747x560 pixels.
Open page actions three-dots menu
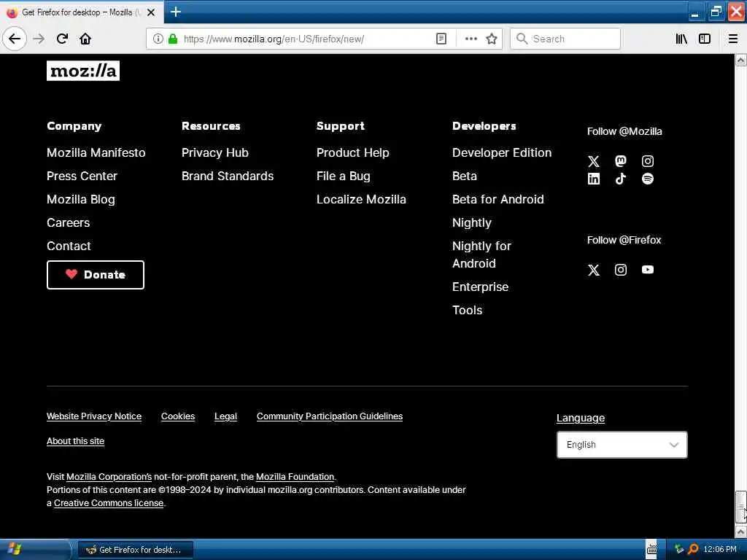(x=471, y=39)
